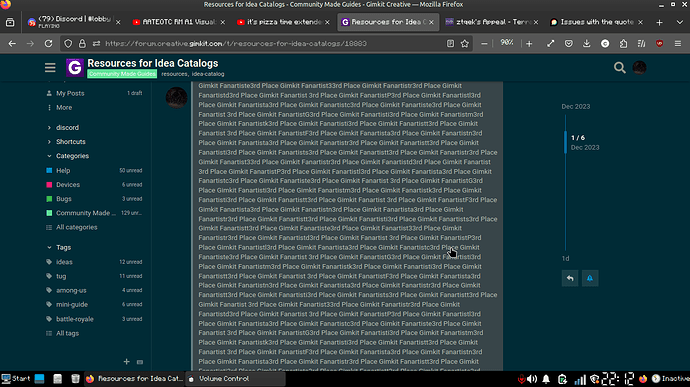This screenshot has height=387, width=690.
Task: Click the Gimkit purple G logo
Action: click(75, 67)
